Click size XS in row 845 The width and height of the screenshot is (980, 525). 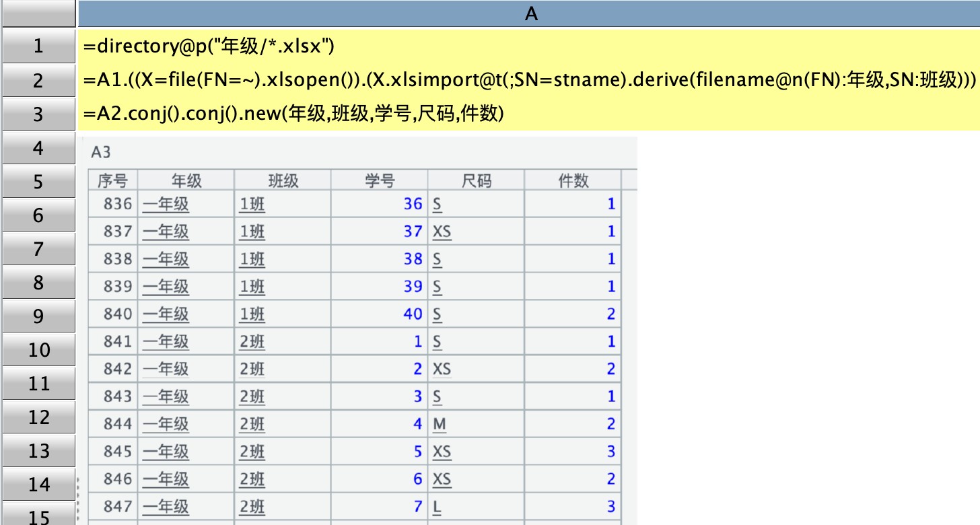[x=442, y=452]
